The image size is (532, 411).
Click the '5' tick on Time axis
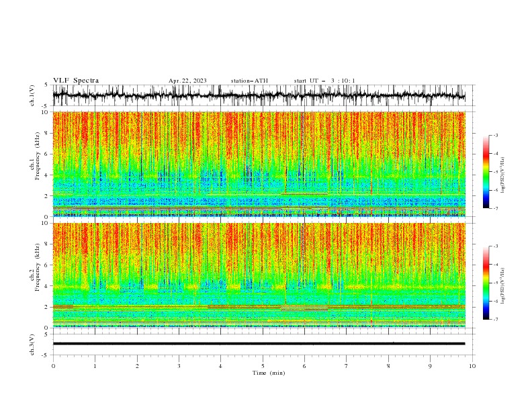[263, 366]
